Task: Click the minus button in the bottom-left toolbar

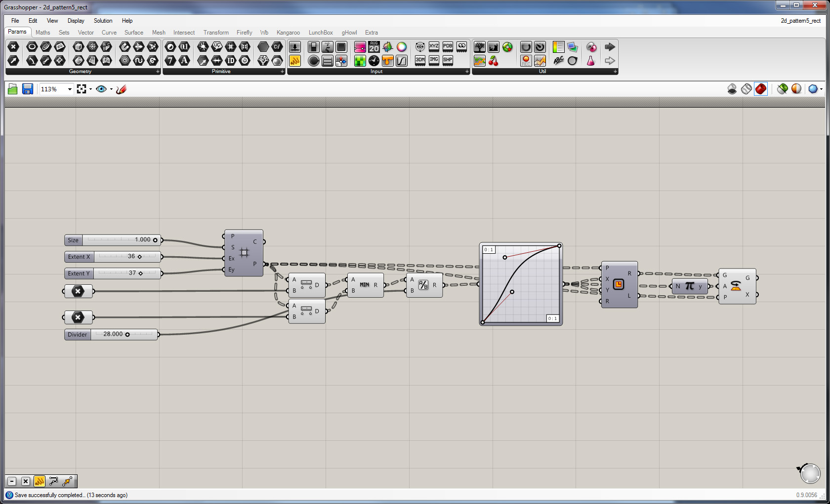Action: click(12, 481)
